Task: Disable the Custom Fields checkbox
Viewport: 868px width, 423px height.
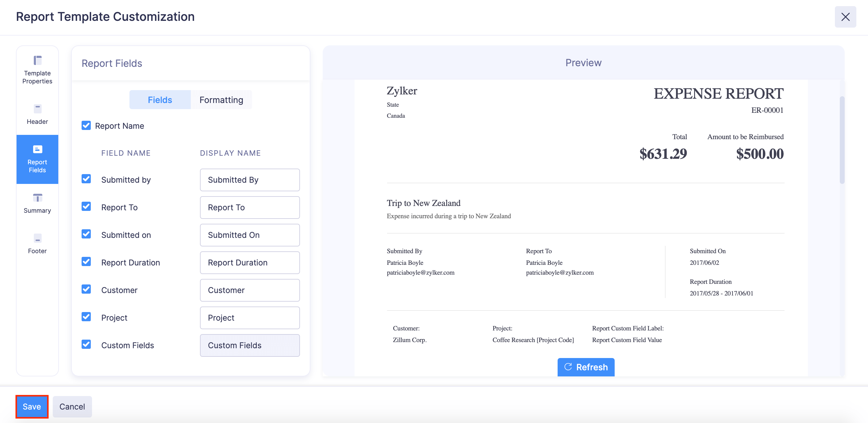Action: [x=86, y=344]
